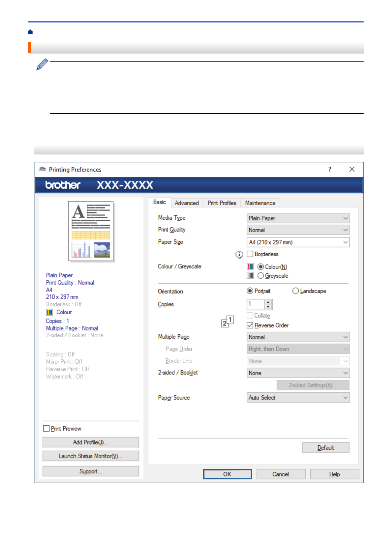Click the greyscale gradient icon

coord(250,276)
